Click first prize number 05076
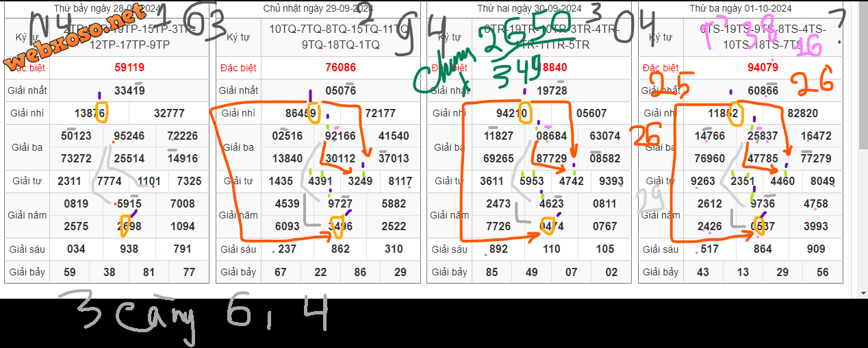 pyautogui.click(x=340, y=90)
